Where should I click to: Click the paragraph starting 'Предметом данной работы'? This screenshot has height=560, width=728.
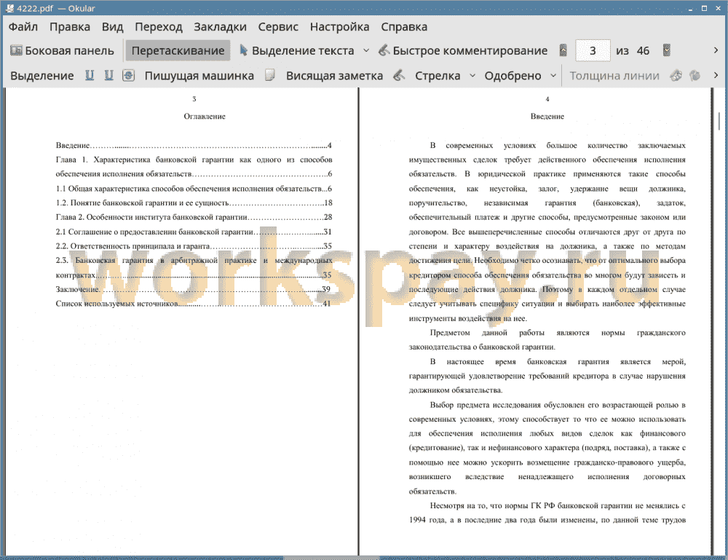547,340
